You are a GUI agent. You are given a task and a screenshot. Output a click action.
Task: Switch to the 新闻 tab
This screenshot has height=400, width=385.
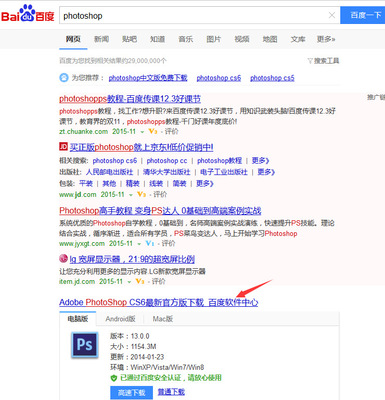click(x=101, y=39)
